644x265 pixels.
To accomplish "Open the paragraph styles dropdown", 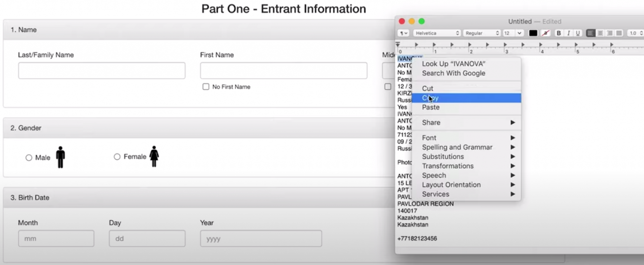I will point(403,33).
